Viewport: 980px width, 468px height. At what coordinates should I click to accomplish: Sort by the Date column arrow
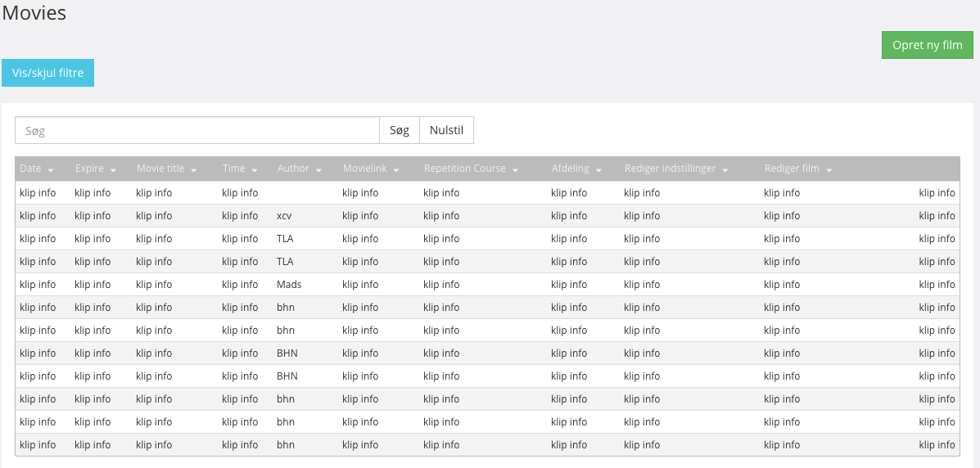[51, 170]
